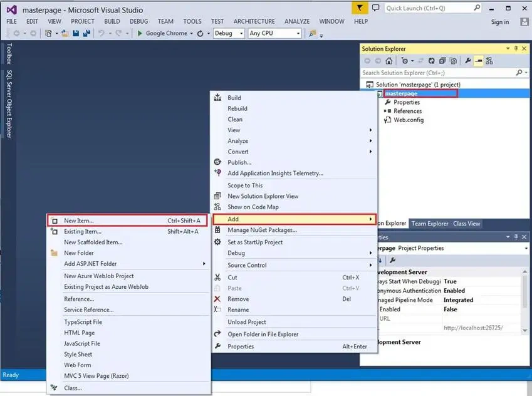The image size is (532, 396).
Task: Choose Manage NuGet Packages menu entry
Action: [294, 230]
